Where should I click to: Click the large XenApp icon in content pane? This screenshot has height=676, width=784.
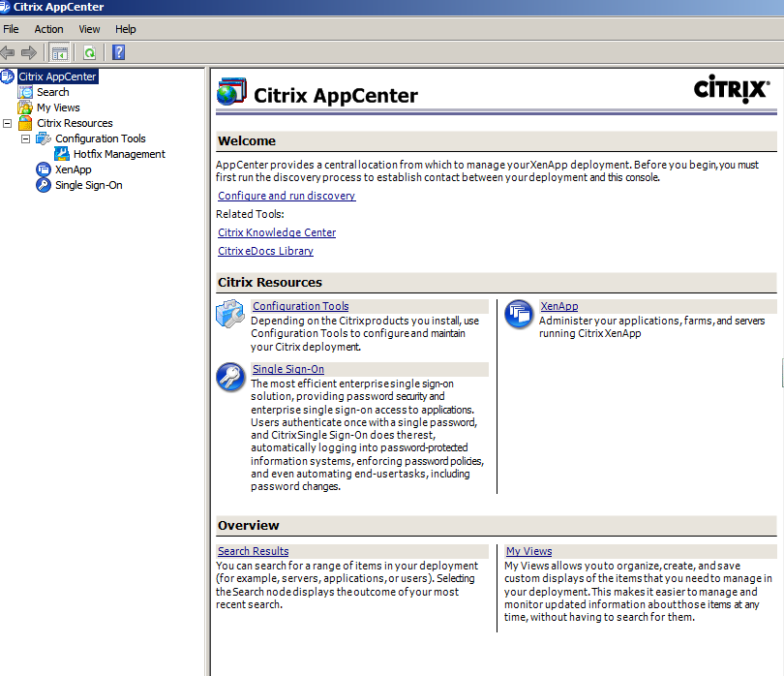coord(519,314)
